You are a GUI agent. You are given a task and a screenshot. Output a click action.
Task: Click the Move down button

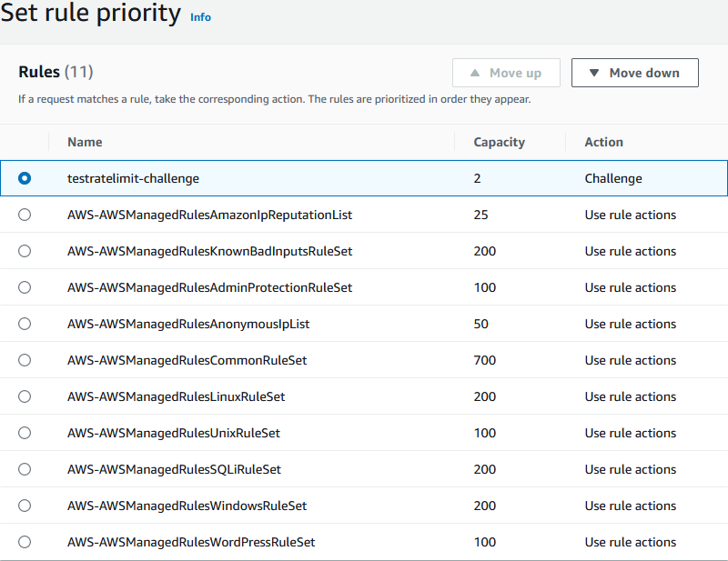(634, 73)
